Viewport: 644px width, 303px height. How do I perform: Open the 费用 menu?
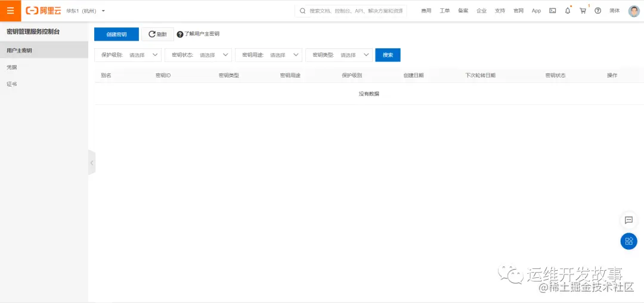(x=426, y=11)
